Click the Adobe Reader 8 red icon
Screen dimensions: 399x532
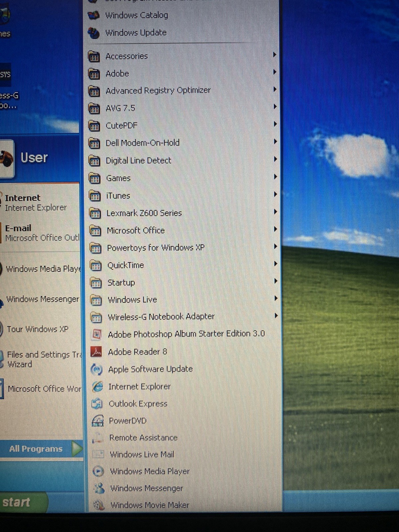coord(96,352)
